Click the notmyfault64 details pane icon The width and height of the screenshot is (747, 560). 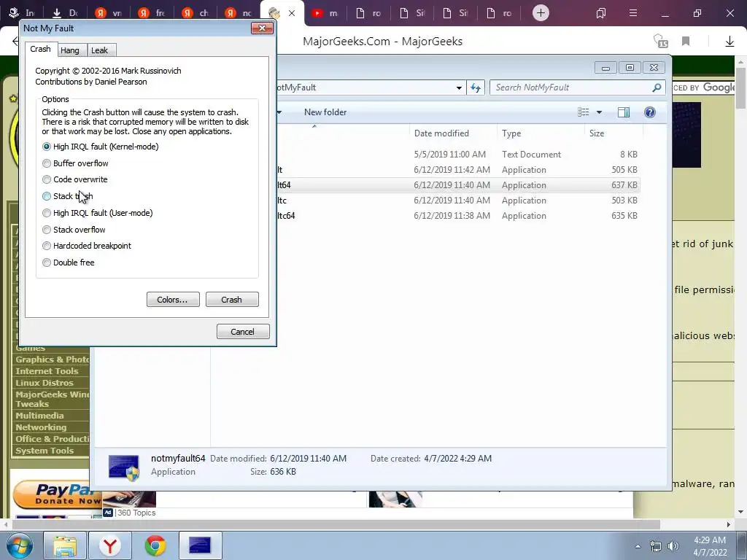tap(124, 467)
